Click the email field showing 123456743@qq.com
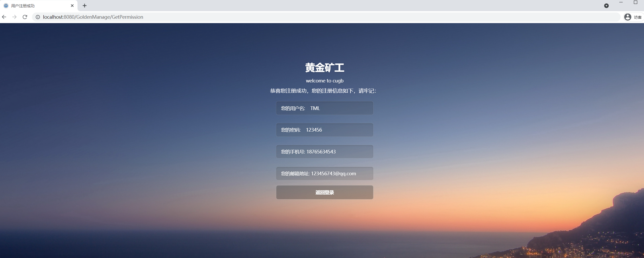This screenshot has height=258, width=644. tap(325, 173)
